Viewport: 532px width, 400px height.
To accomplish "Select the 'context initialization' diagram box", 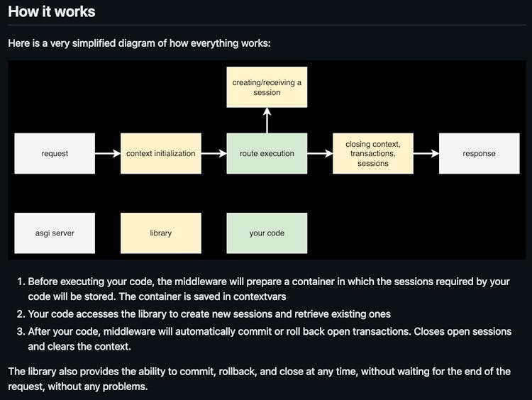I will click(x=160, y=153).
